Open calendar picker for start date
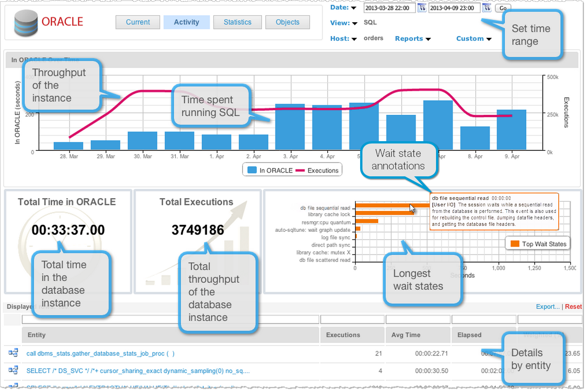 click(422, 8)
